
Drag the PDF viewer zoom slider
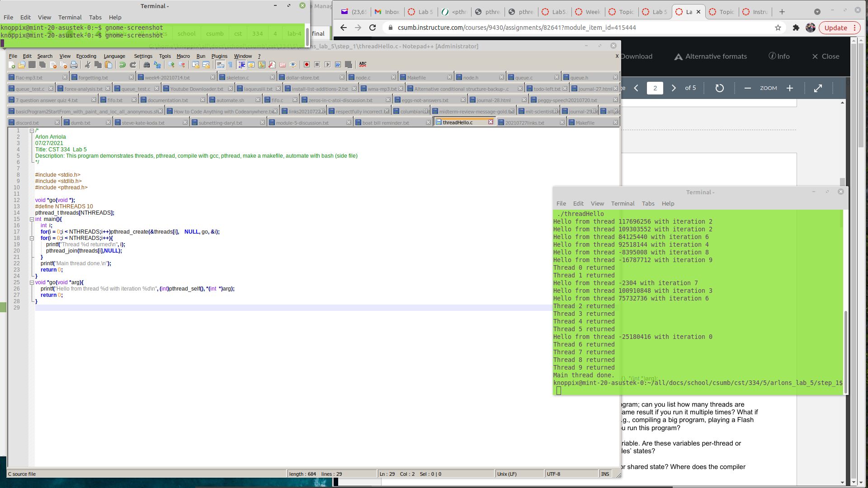tap(769, 88)
